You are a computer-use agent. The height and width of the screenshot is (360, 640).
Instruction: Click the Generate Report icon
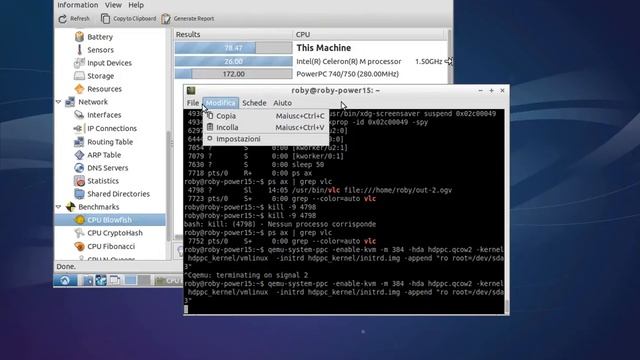[166, 19]
